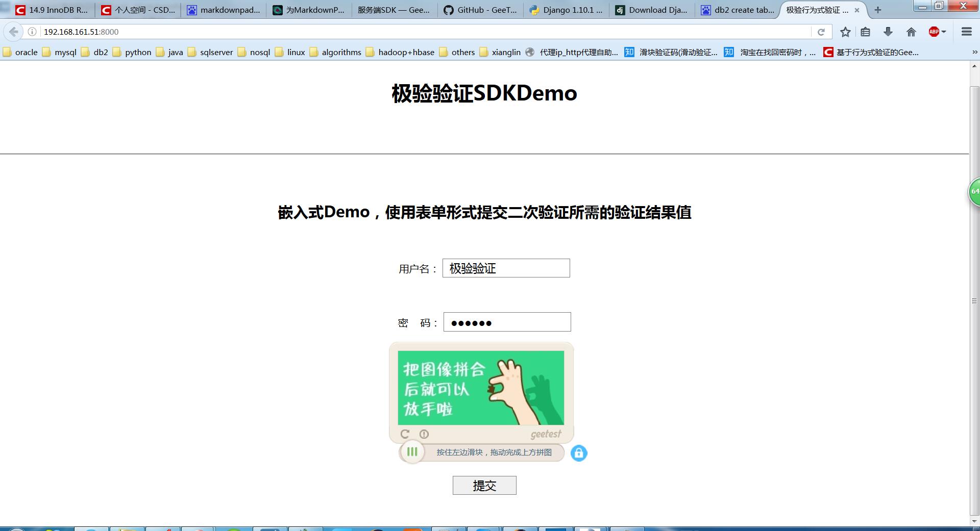Open the python bookmarks folder
Viewport: 980px width, 531px height.
click(x=132, y=52)
